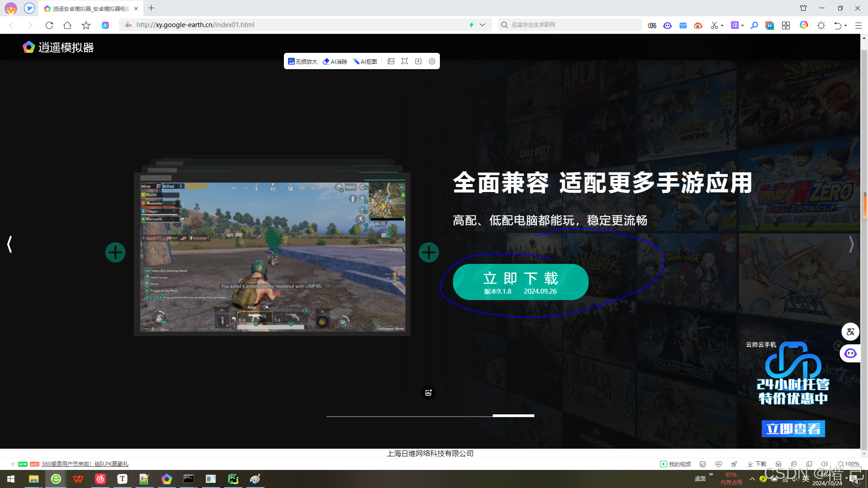This screenshot has height=488, width=868.
Task: Click the scissors screenshot tool icon
Action: pos(714,26)
